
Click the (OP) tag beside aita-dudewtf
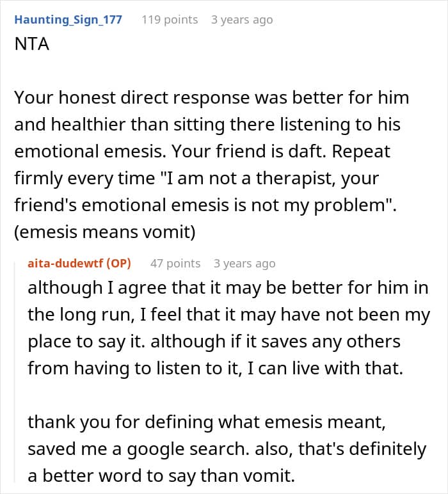pos(119,263)
